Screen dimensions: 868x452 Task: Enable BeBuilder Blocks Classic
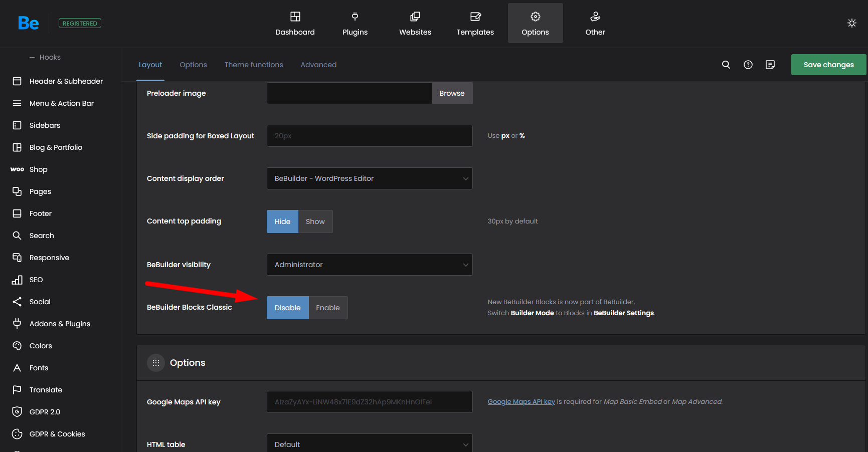coord(327,308)
